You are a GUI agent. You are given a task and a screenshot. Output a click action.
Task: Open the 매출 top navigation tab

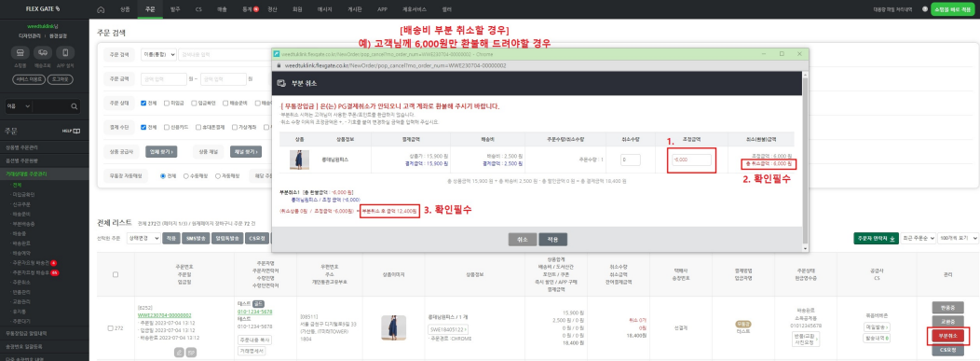223,9
